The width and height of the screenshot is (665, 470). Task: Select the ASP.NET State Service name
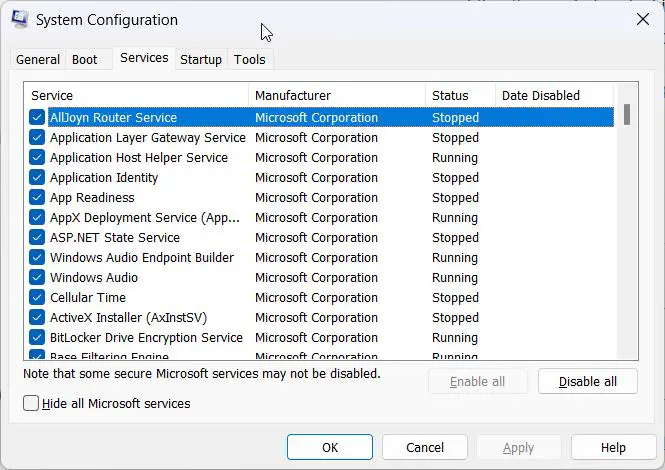click(115, 237)
